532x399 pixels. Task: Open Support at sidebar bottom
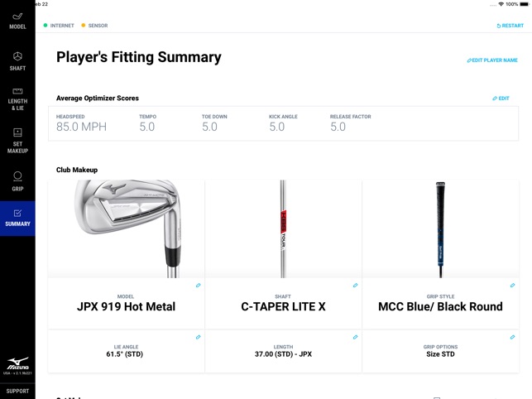[17, 391]
